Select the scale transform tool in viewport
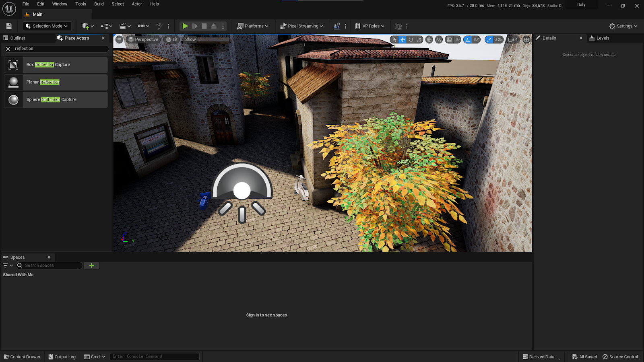Screen dimensions: 644x362 tap(419, 39)
